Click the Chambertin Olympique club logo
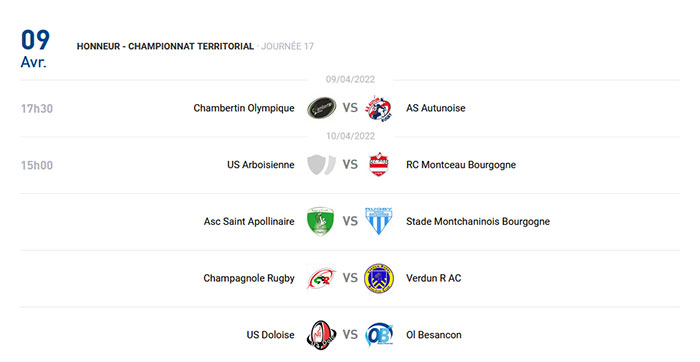 pyautogui.click(x=321, y=108)
